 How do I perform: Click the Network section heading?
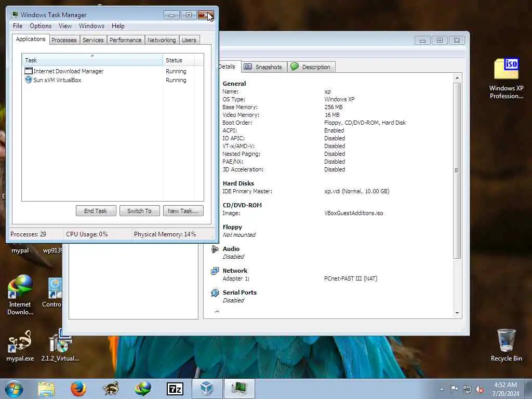(235, 271)
